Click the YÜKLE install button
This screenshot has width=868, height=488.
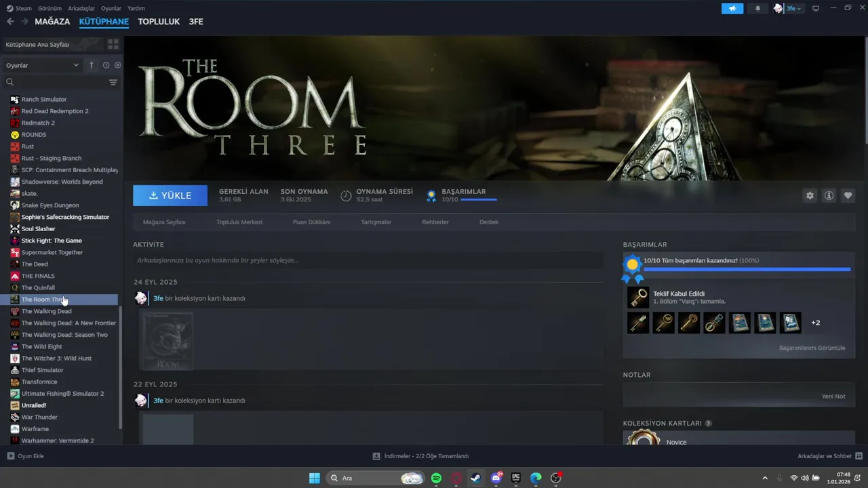pos(170,195)
